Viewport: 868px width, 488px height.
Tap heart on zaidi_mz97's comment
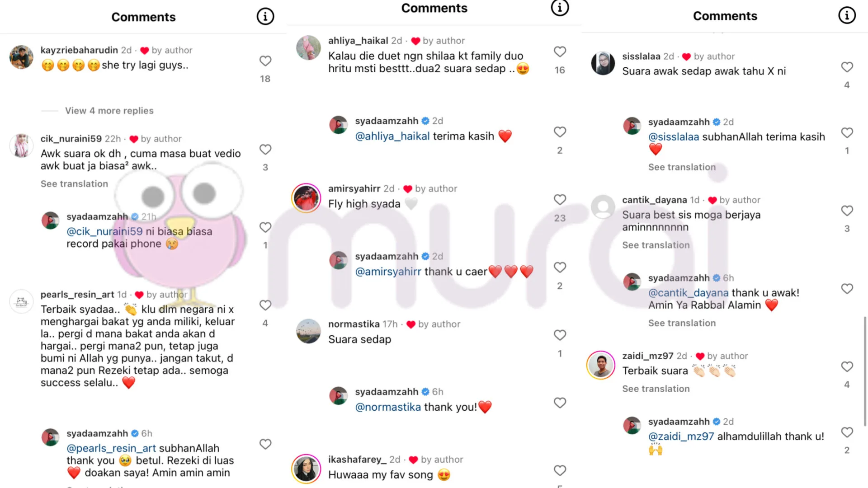847,366
